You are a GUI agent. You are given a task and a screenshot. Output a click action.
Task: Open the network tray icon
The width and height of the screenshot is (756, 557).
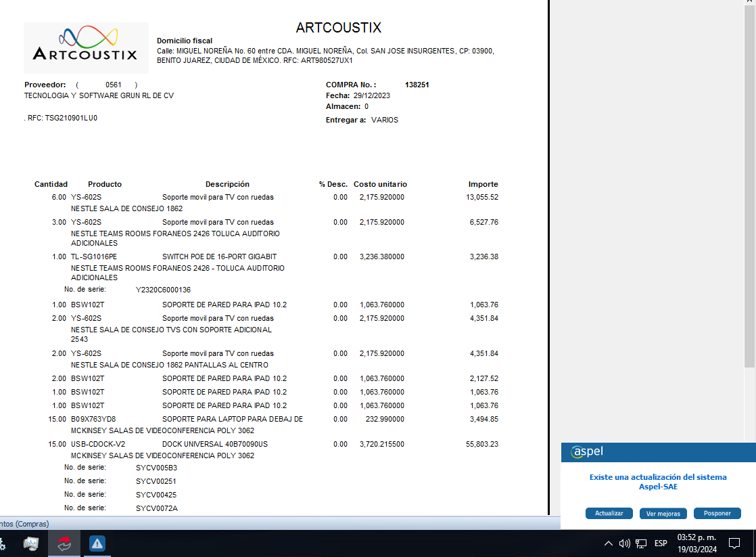pyautogui.click(x=641, y=543)
